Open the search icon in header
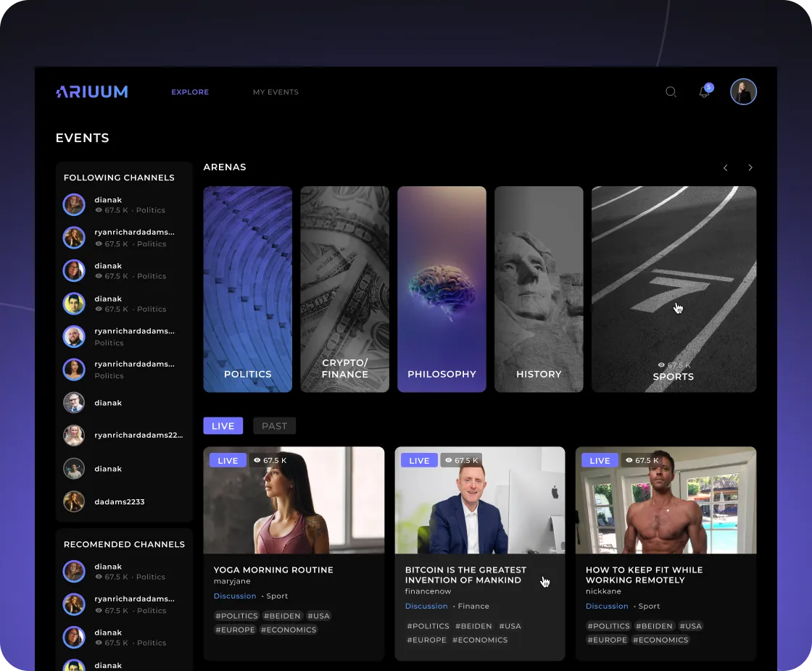The height and width of the screenshot is (671, 812). point(671,91)
